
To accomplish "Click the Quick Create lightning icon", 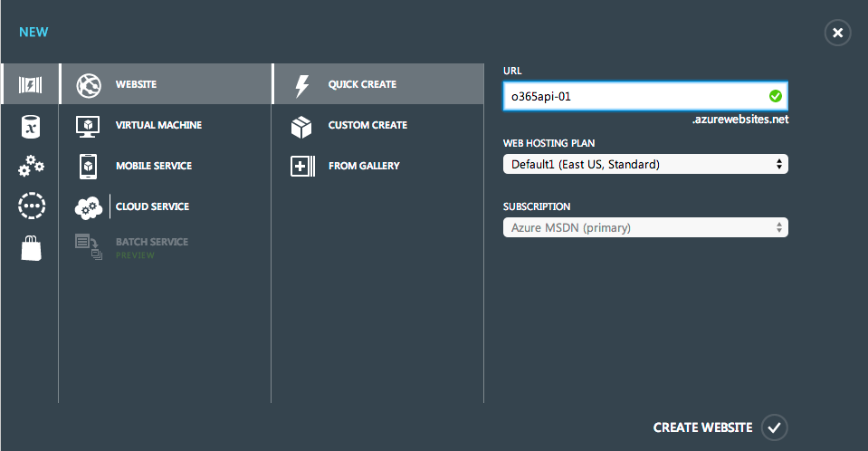I will [x=302, y=86].
